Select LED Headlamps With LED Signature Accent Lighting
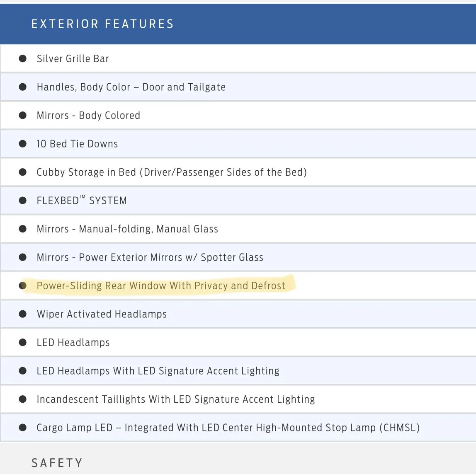Viewport: 476px width, 474px height. [x=158, y=371]
